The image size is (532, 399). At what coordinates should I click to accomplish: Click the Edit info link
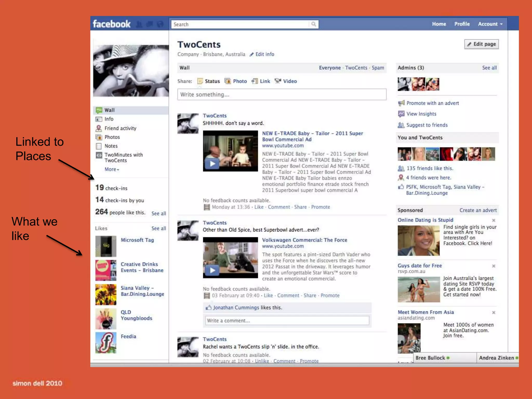pos(265,54)
